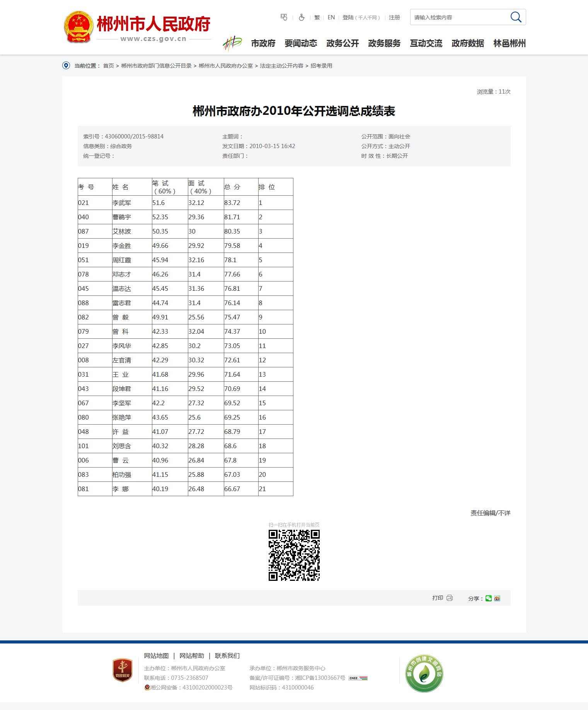Click the name cell 温志达
Viewport: 588px width, 710px height.
tap(122, 288)
